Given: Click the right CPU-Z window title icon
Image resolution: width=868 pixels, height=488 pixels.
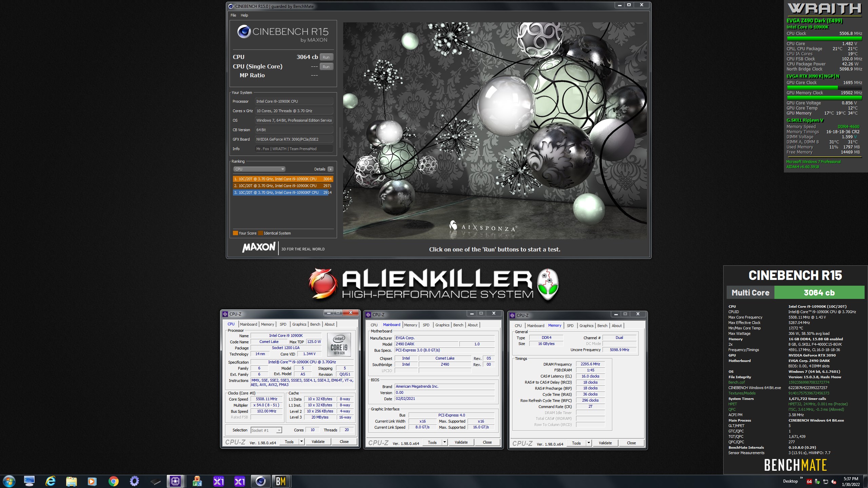Looking at the screenshot, I should 512,315.
